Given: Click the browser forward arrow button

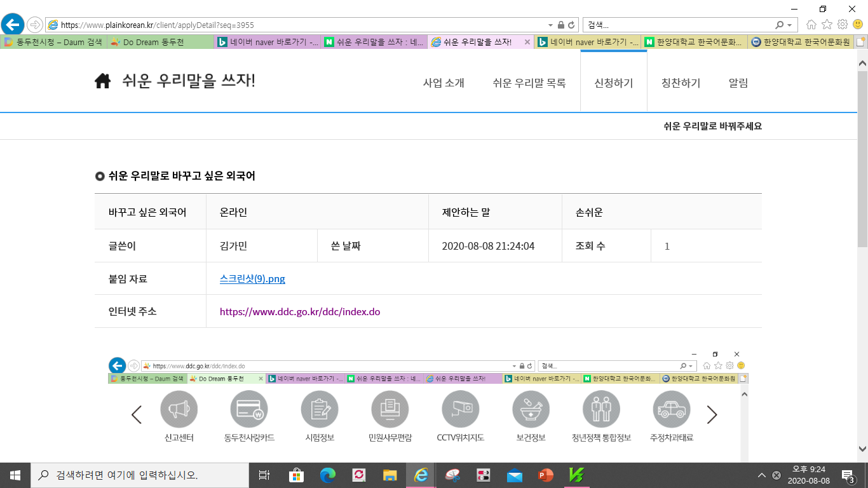Looking at the screenshot, I should [34, 25].
